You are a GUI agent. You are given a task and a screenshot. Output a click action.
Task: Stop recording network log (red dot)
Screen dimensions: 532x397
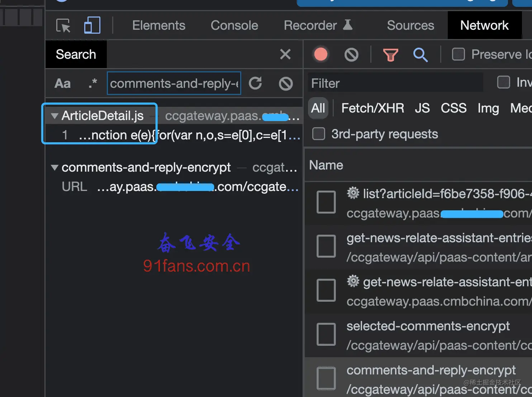click(321, 54)
